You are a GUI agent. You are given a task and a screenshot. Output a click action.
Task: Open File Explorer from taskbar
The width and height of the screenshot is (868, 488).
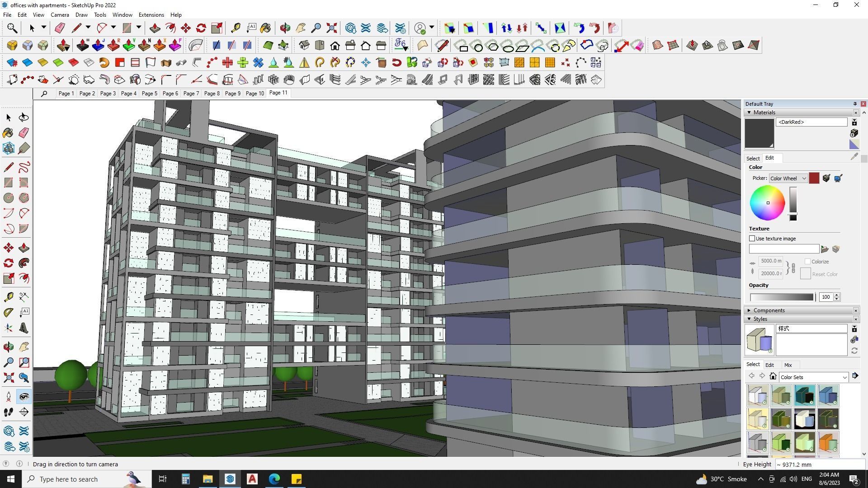point(208,479)
